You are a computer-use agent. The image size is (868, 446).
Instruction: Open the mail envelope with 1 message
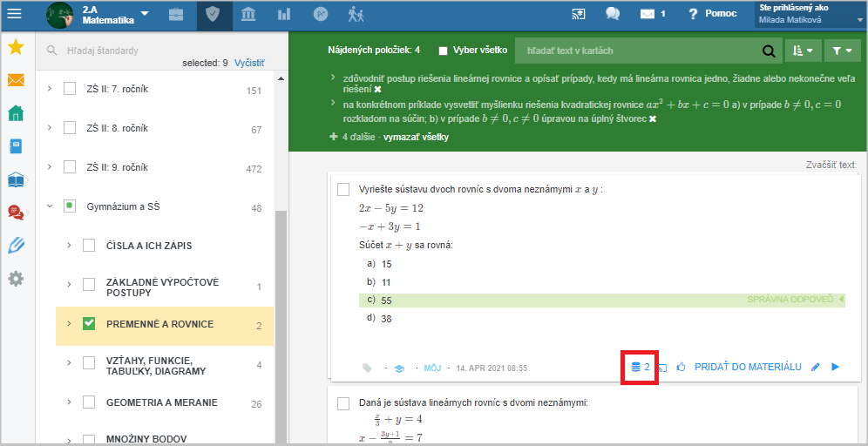[x=653, y=14]
